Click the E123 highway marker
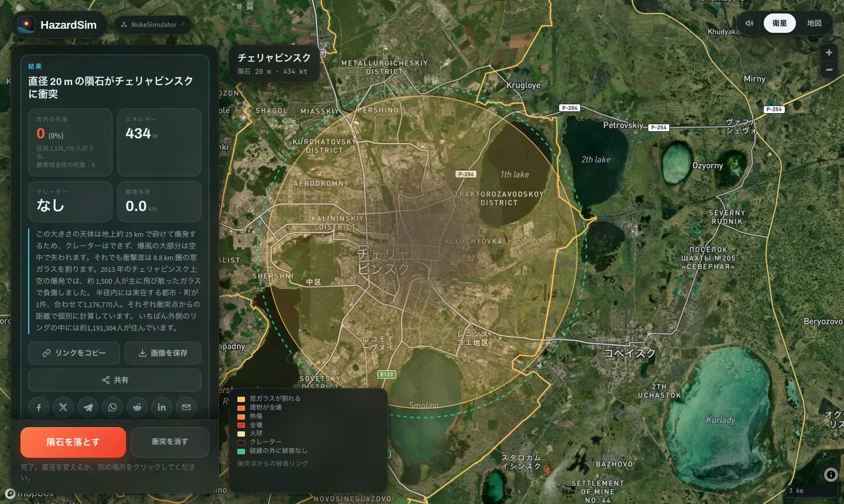 387,374
